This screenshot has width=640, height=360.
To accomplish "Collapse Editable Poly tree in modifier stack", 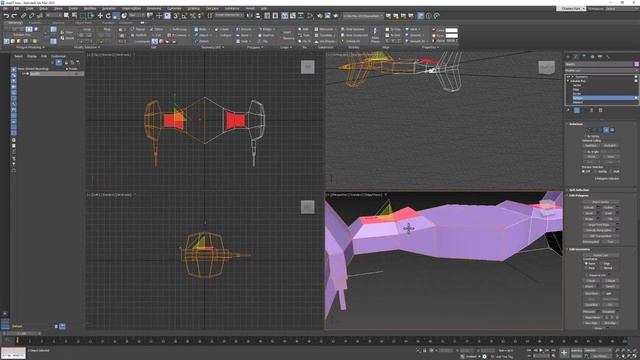I will point(568,81).
